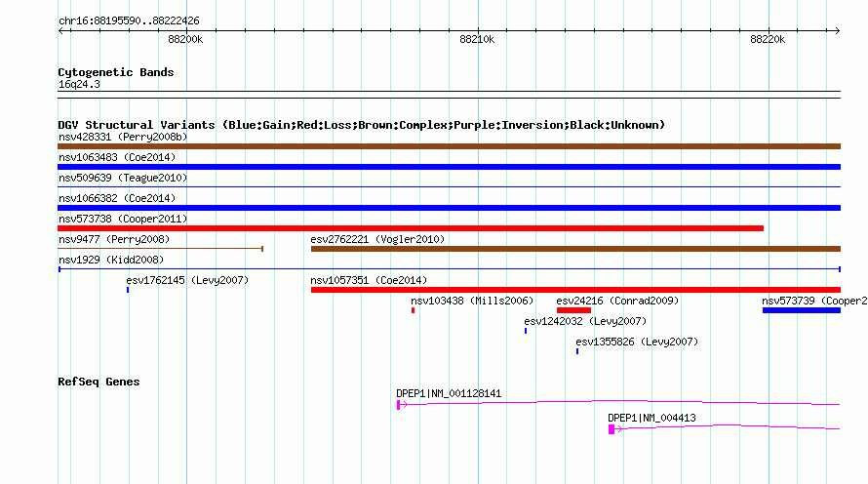Click the small blue esv1242032 marker
The image size is (868, 484).
click(x=526, y=331)
